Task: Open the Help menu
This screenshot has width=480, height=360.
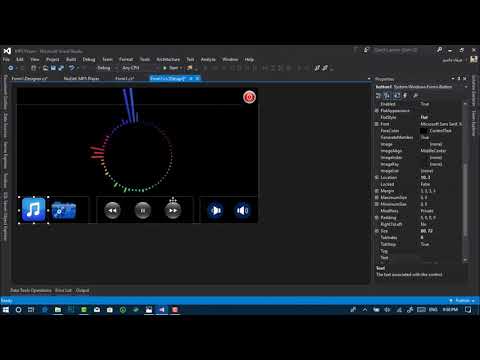Action: click(x=249, y=59)
